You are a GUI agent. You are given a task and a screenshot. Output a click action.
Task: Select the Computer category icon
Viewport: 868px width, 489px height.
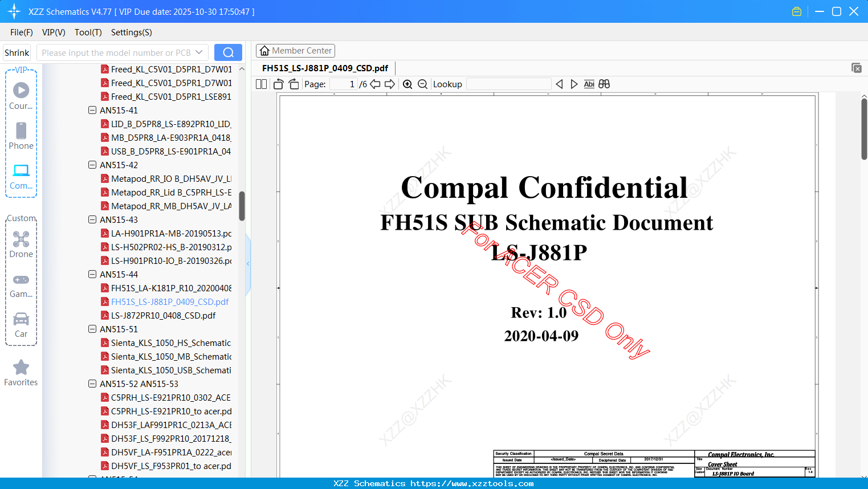(x=21, y=176)
